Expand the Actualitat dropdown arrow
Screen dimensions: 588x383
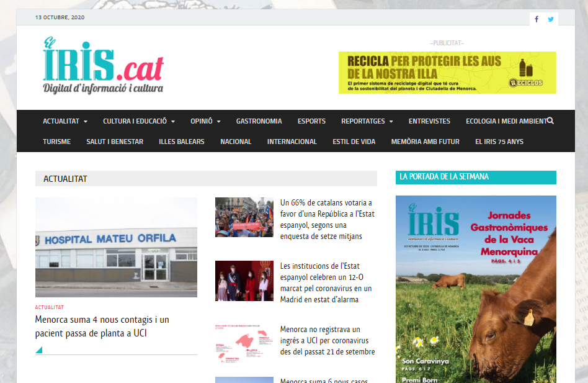86,122
